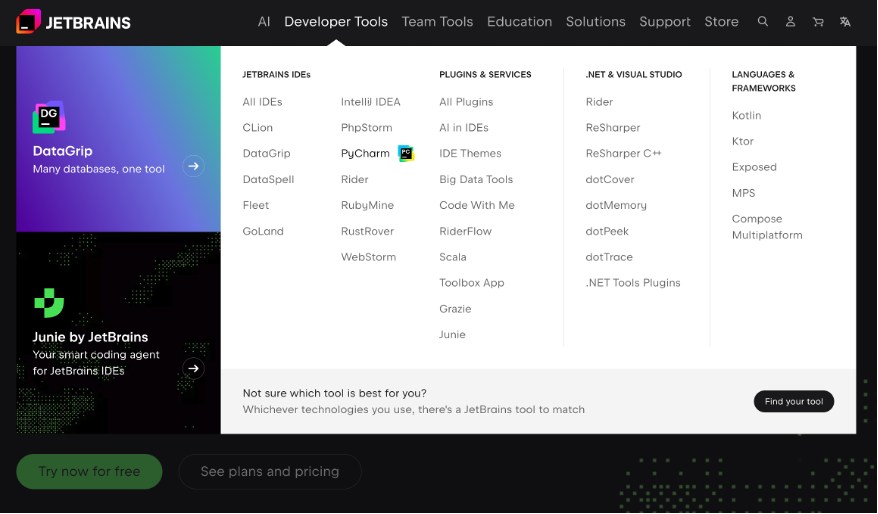Open the search icon in header
Viewport: 878px width, 514px height.
coord(763,22)
